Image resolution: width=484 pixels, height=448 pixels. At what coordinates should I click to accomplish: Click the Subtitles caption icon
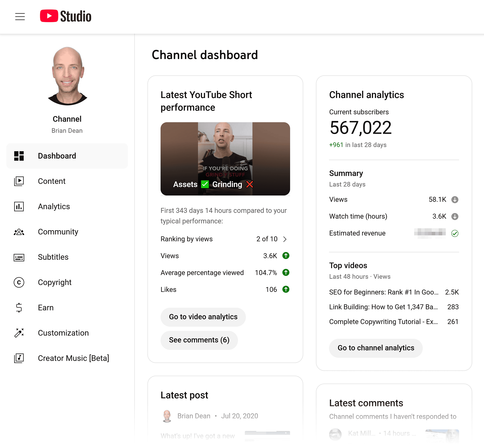point(19,257)
